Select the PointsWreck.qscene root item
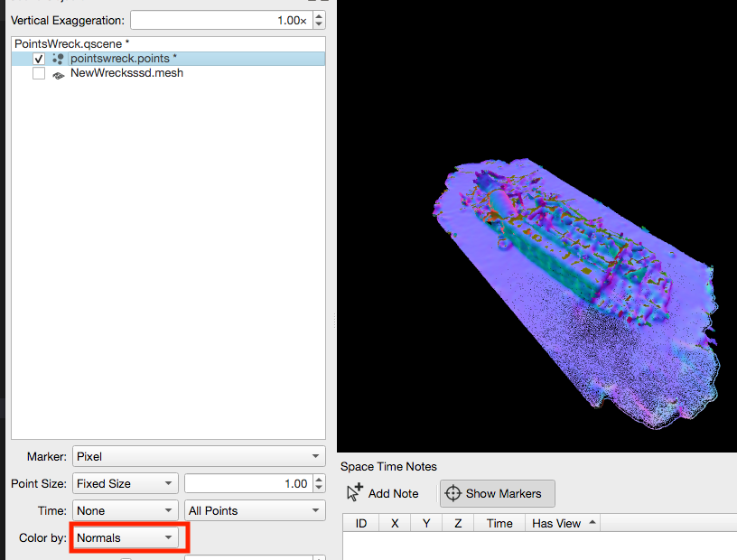Image resolution: width=737 pixels, height=560 pixels. 72,43
